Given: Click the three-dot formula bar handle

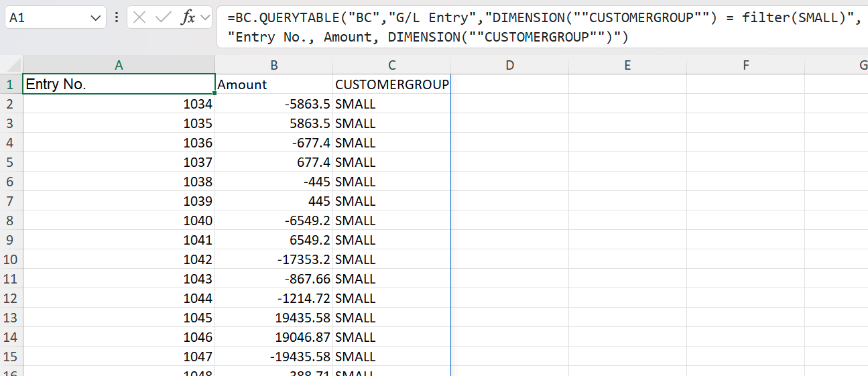Looking at the screenshot, I should (x=117, y=17).
